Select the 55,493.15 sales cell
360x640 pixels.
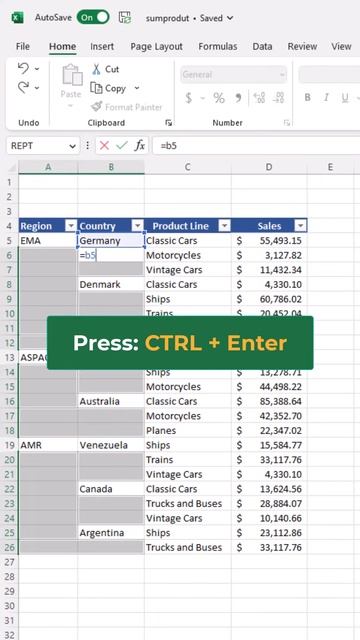pyautogui.click(x=269, y=240)
